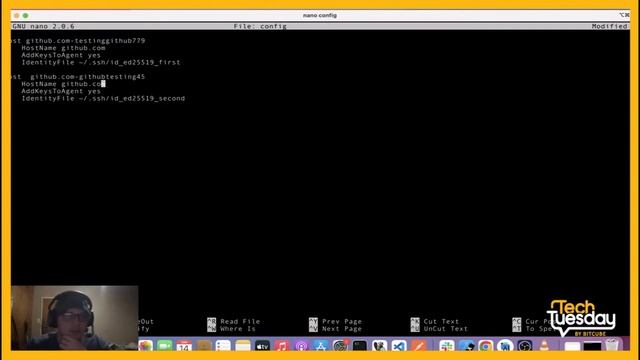
Task: Open Slack from the dock
Action: coord(447,346)
